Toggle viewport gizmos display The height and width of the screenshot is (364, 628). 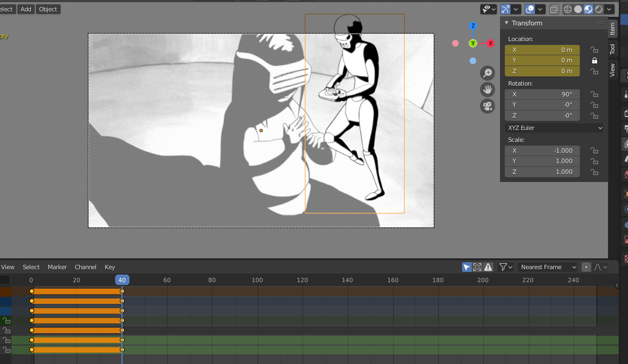point(505,9)
